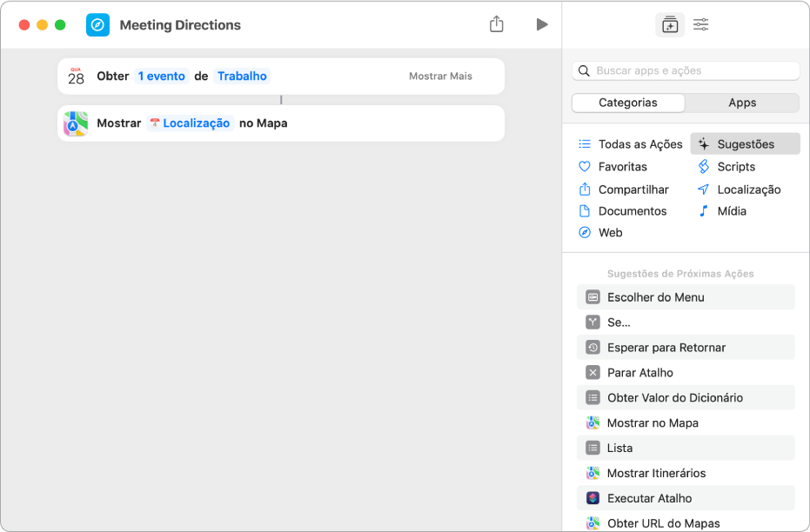The width and height of the screenshot is (810, 532).
Task: Open the Todas as Ações category
Action: coord(639,144)
